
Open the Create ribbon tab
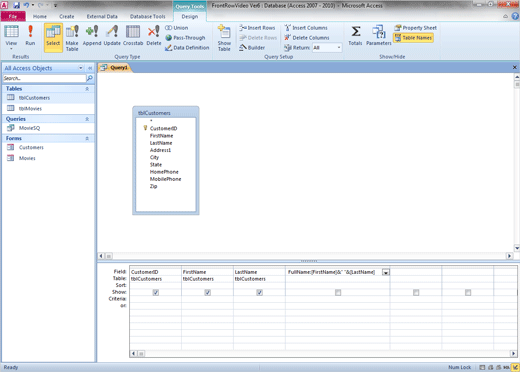click(67, 16)
